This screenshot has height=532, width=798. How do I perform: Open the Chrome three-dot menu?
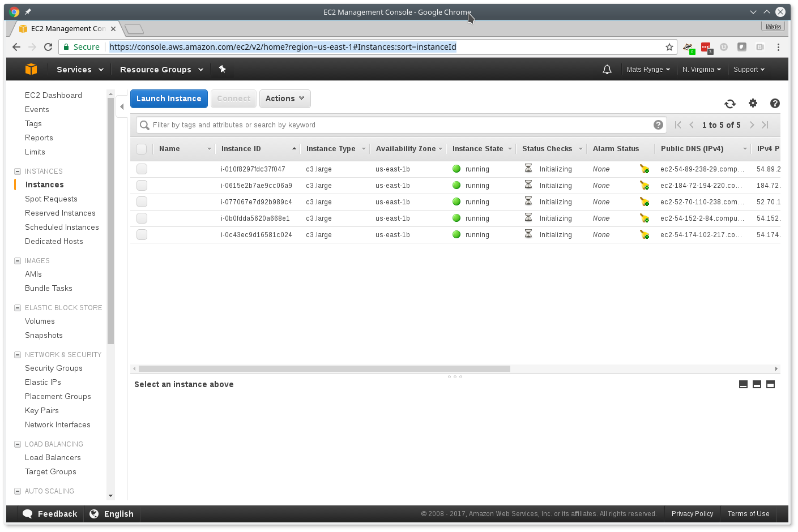779,47
